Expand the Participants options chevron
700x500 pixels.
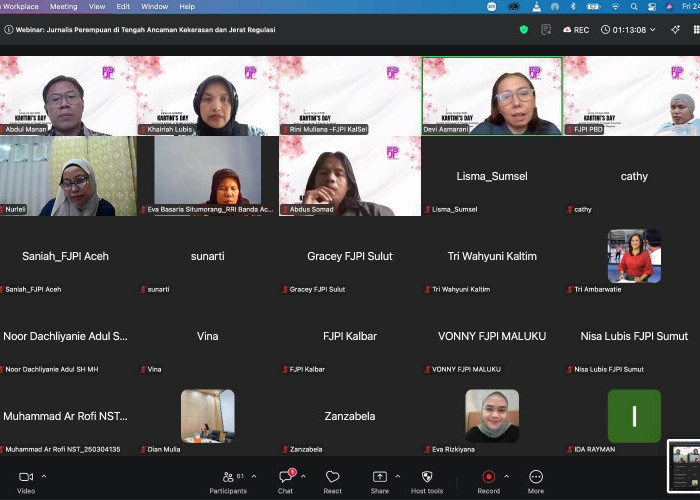click(x=254, y=477)
